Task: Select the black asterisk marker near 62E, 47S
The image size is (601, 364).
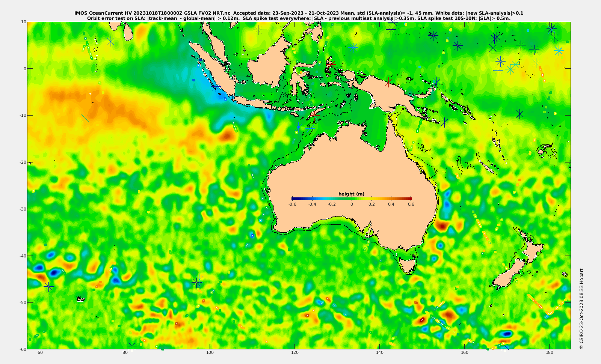Action: [x=48, y=287]
